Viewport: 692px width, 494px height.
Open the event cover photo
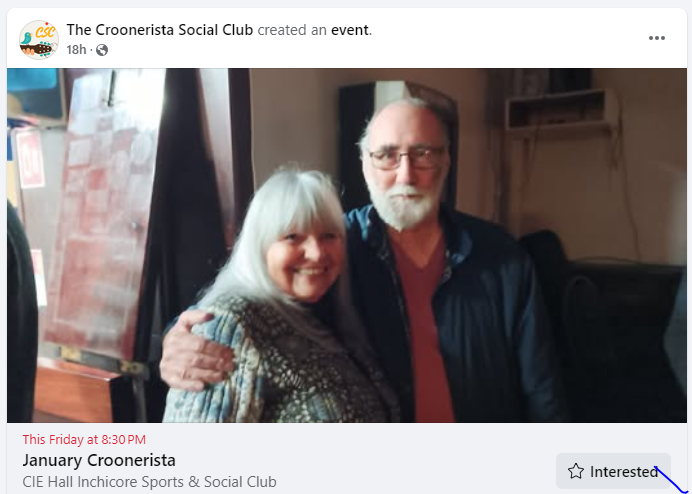pyautogui.click(x=346, y=245)
